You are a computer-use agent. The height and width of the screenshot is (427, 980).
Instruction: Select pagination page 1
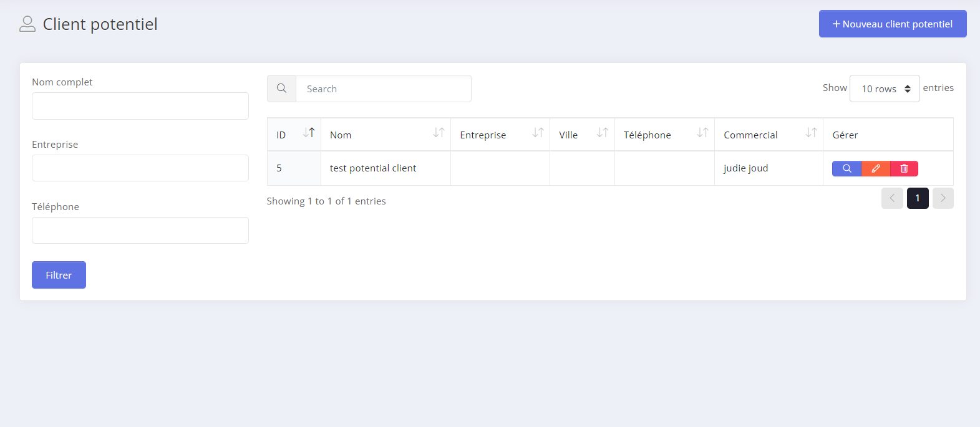pos(918,198)
